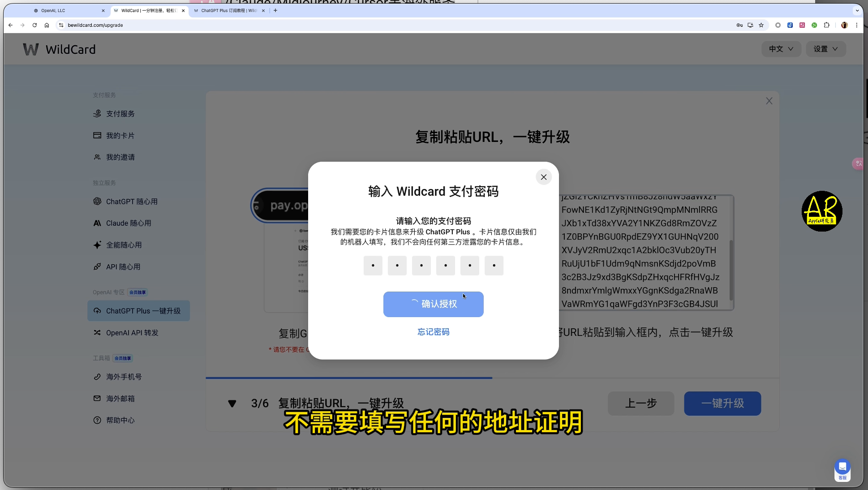Switch to the WildCard 一分钟注册 tab
This screenshot has height=490, width=868.
point(149,10)
